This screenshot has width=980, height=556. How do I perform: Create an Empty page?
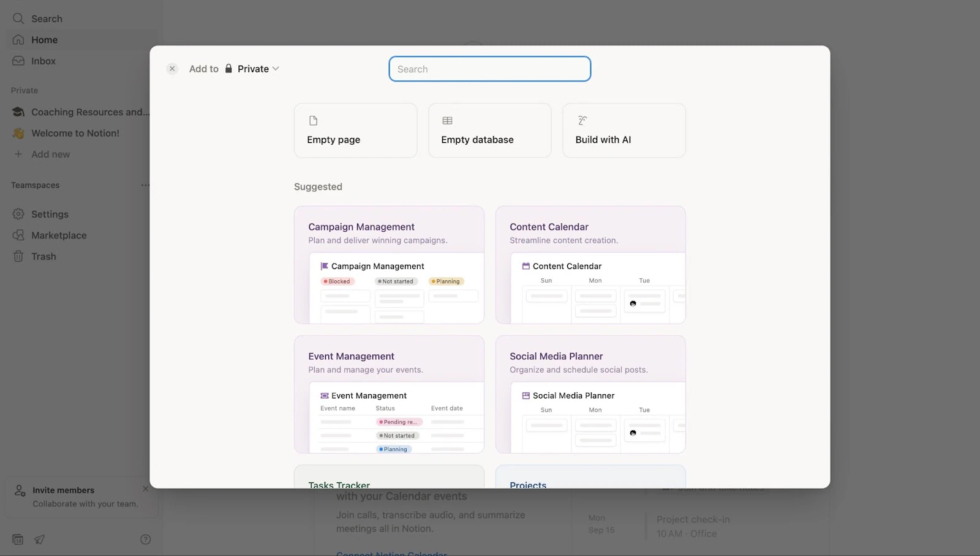(x=355, y=131)
